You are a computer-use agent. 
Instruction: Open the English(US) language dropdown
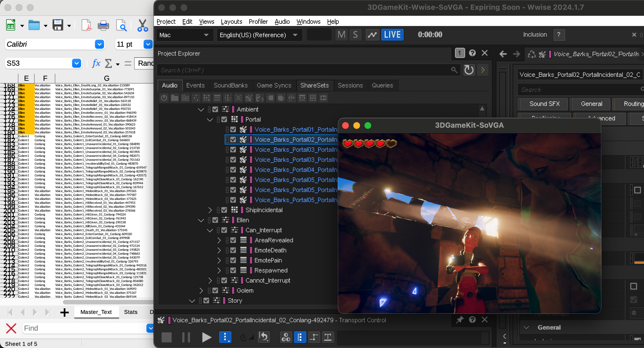tap(259, 35)
